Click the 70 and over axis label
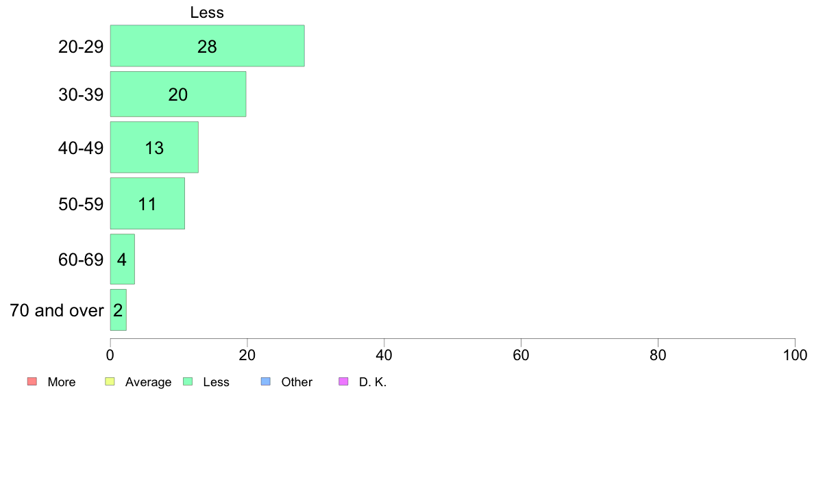814x504 pixels. (57, 310)
